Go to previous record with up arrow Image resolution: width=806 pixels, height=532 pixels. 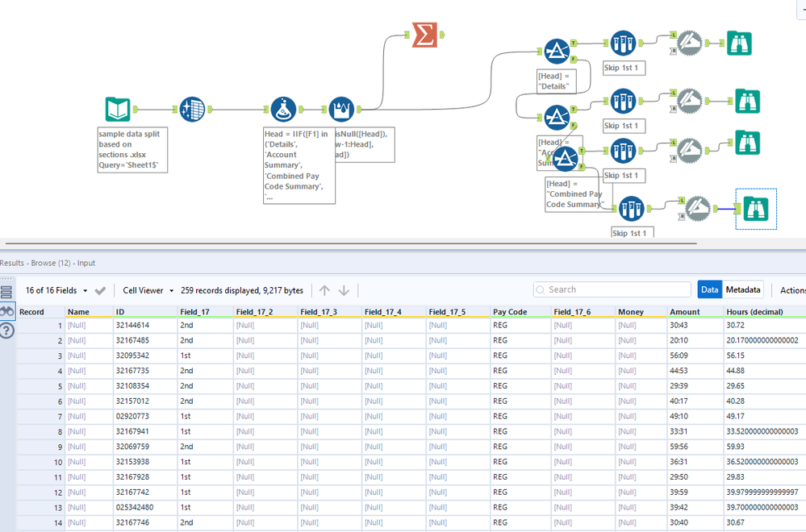click(324, 290)
